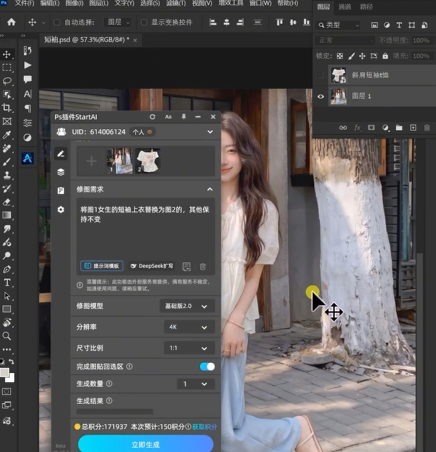Open the 增效工具 menu
436x452 pixels.
point(231,3)
